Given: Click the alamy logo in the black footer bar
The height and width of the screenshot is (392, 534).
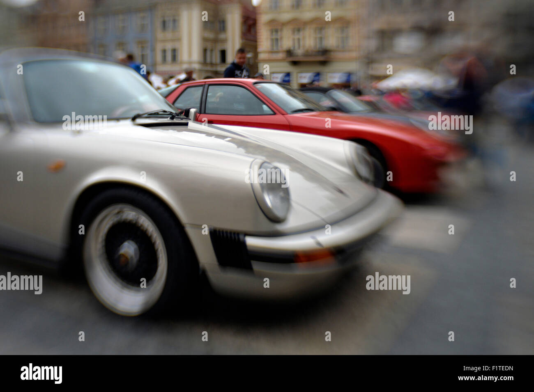Looking at the screenshot, I should coord(41,373).
